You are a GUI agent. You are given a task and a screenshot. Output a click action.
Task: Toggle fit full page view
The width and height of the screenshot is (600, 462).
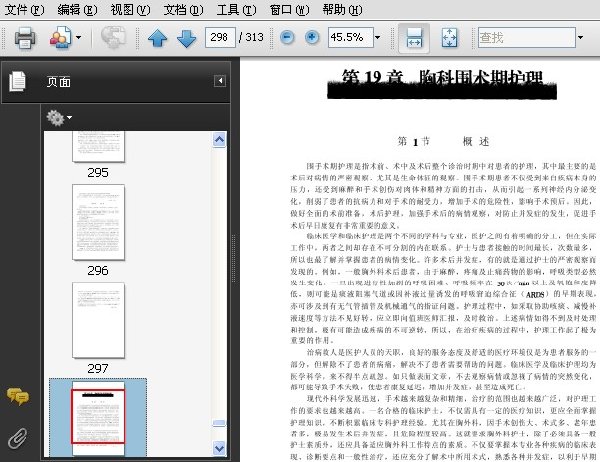point(449,38)
